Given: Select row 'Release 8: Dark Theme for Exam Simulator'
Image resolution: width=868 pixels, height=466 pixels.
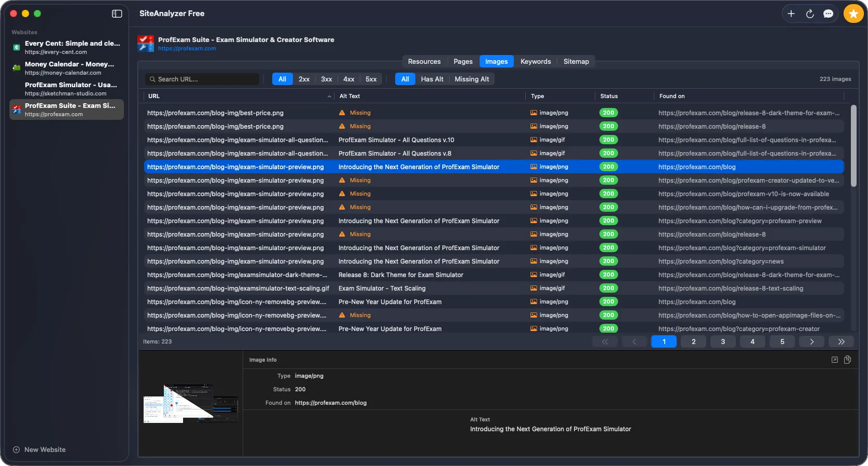Looking at the screenshot, I should tap(494, 275).
